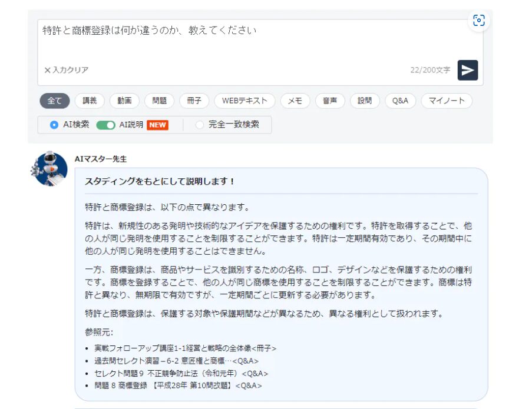Choose the 冊子 filter chip
Viewport: 532px width, 409px height.
194,101
